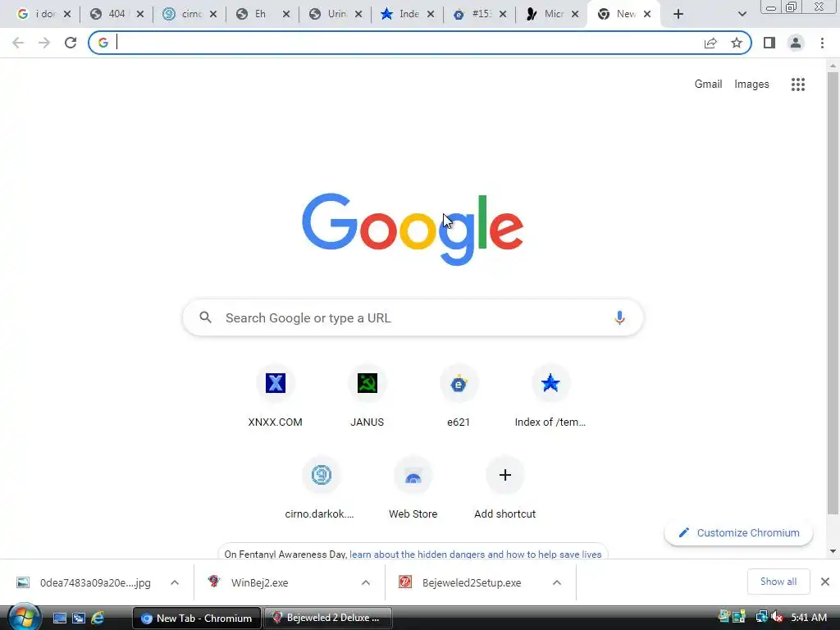
Task: Go back using the browser back arrow
Action: 18,43
